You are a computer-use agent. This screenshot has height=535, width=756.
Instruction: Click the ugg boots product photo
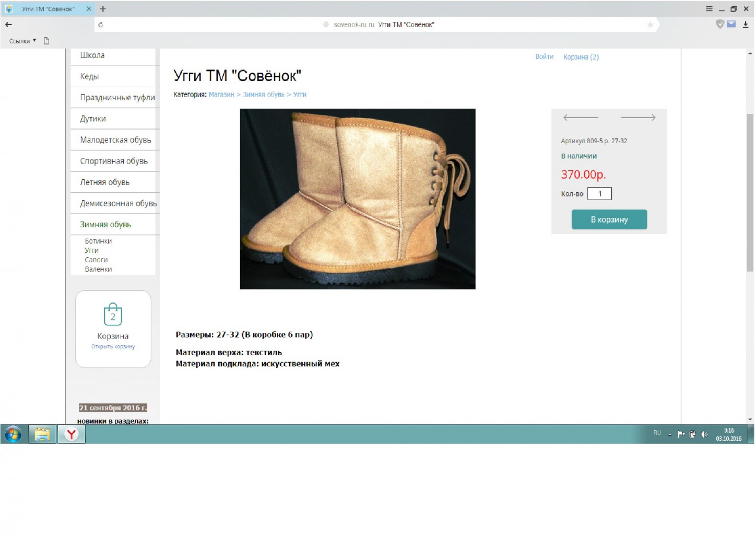358,199
